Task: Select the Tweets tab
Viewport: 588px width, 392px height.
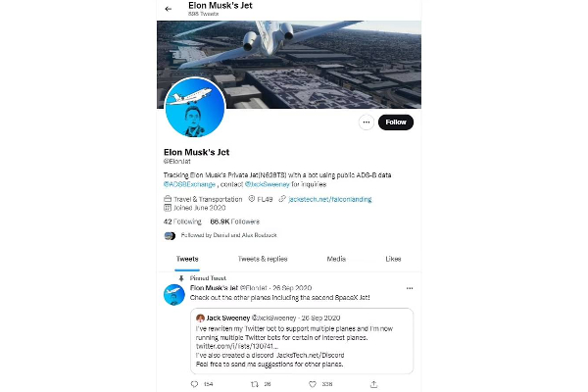Action: (x=187, y=259)
